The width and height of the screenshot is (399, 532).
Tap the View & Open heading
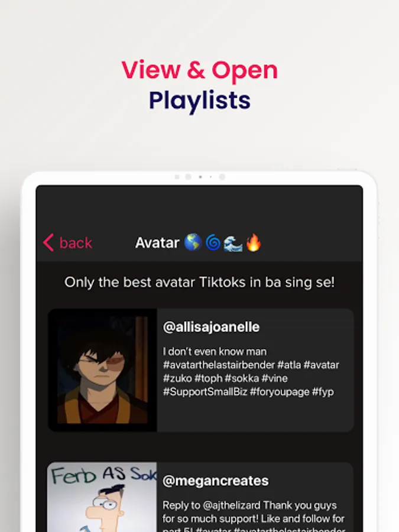click(200, 70)
